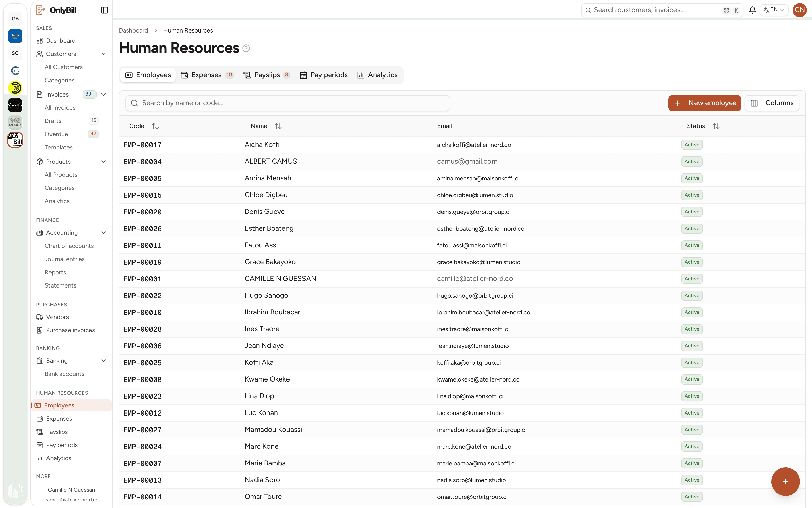This screenshot has width=812, height=508.
Task: Collapse the Accounting sidebar section
Action: point(104,232)
